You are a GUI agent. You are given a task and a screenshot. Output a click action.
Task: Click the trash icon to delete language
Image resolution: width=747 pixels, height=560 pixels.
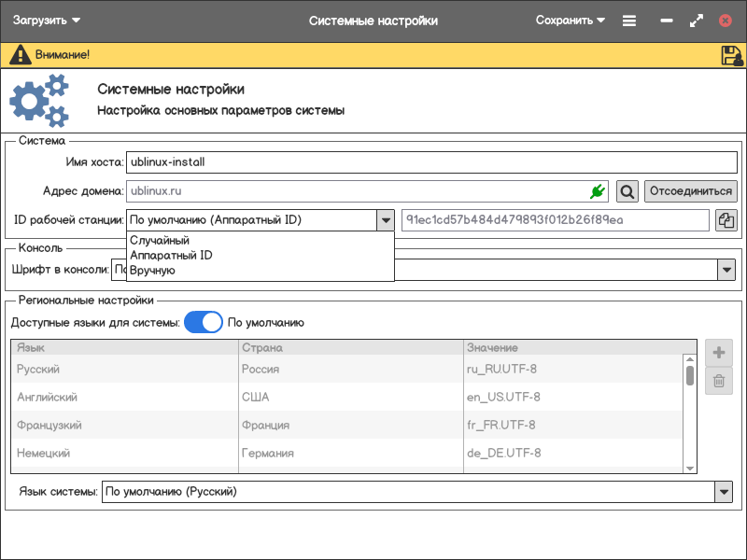[x=718, y=380]
